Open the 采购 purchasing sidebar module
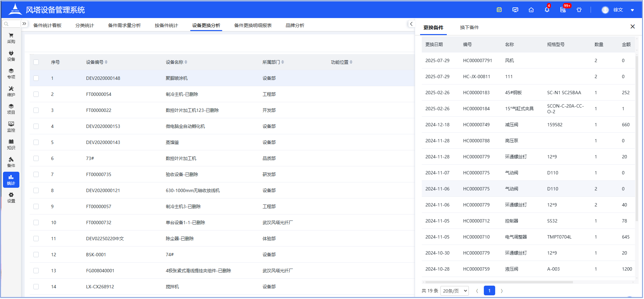 tap(11, 38)
